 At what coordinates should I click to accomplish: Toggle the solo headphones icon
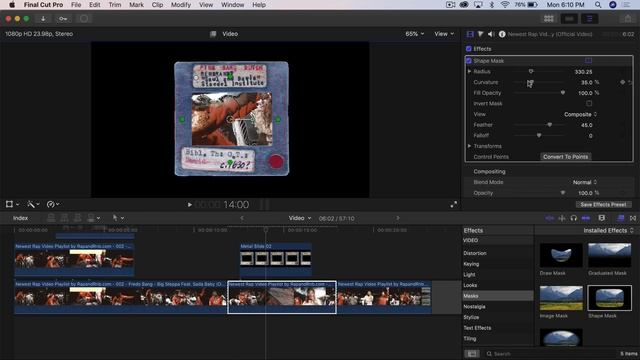(x=573, y=218)
